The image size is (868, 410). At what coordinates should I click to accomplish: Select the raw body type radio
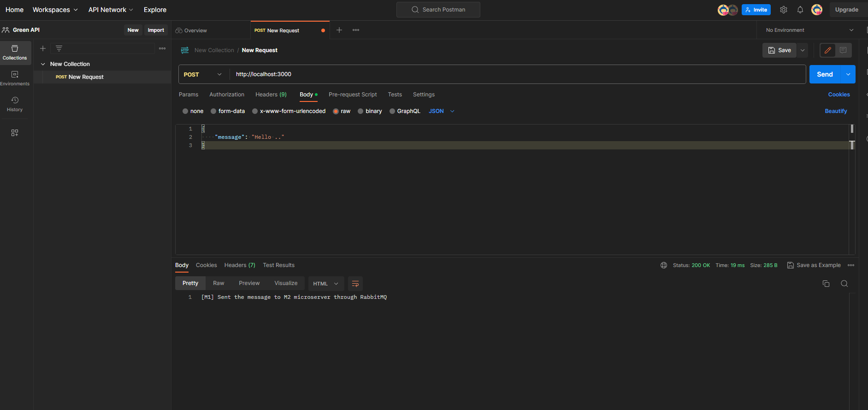[x=336, y=111]
